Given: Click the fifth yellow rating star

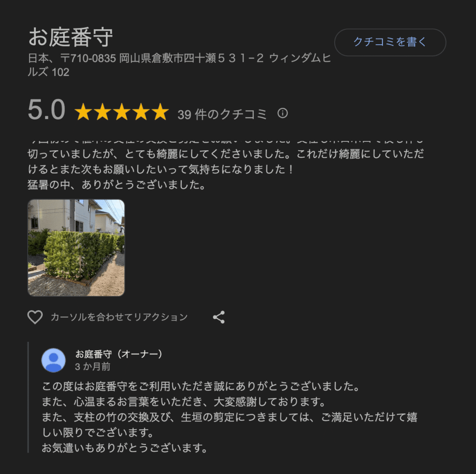Looking at the screenshot, I should tap(160, 112).
